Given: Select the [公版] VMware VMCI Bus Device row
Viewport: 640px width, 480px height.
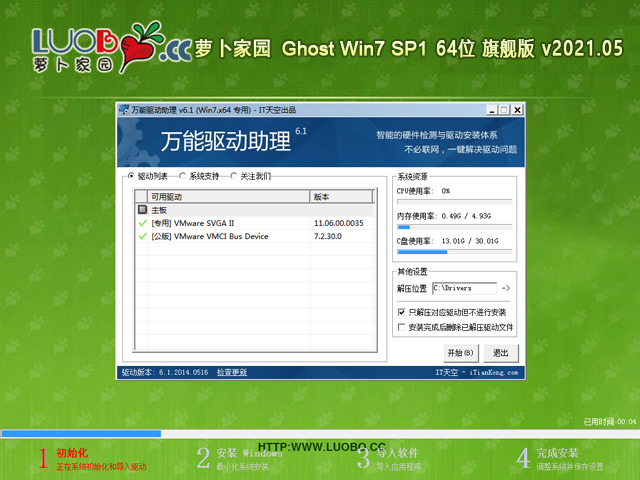Looking at the screenshot, I should (255, 236).
